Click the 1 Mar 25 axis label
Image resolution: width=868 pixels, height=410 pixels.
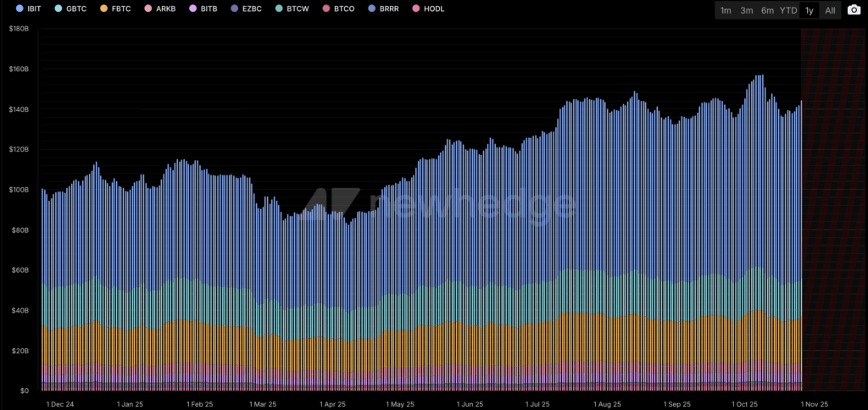[263, 404]
